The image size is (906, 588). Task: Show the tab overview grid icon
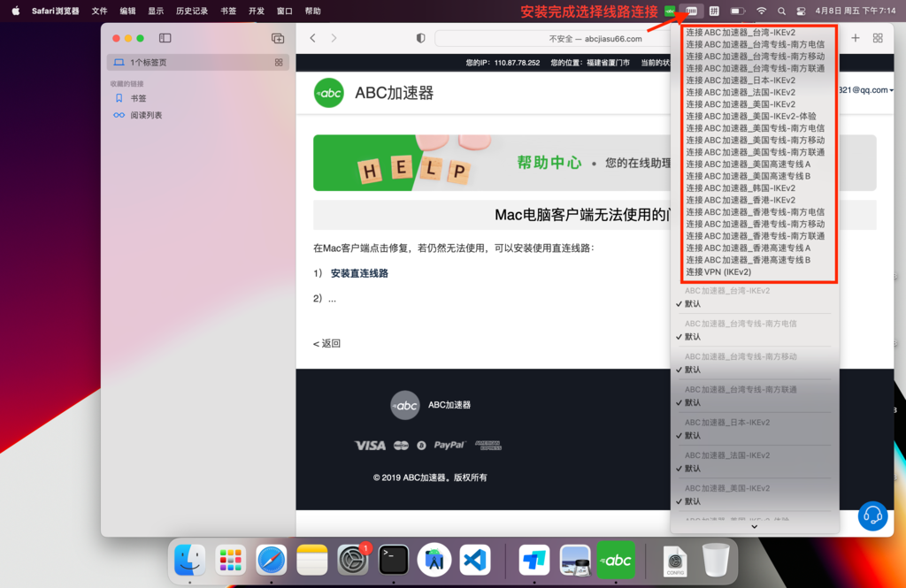(x=878, y=38)
